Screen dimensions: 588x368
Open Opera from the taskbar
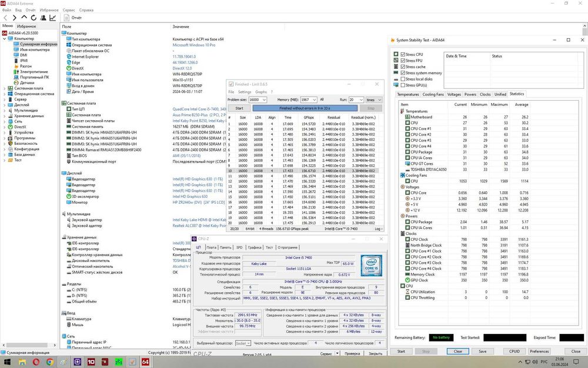tap(36, 362)
